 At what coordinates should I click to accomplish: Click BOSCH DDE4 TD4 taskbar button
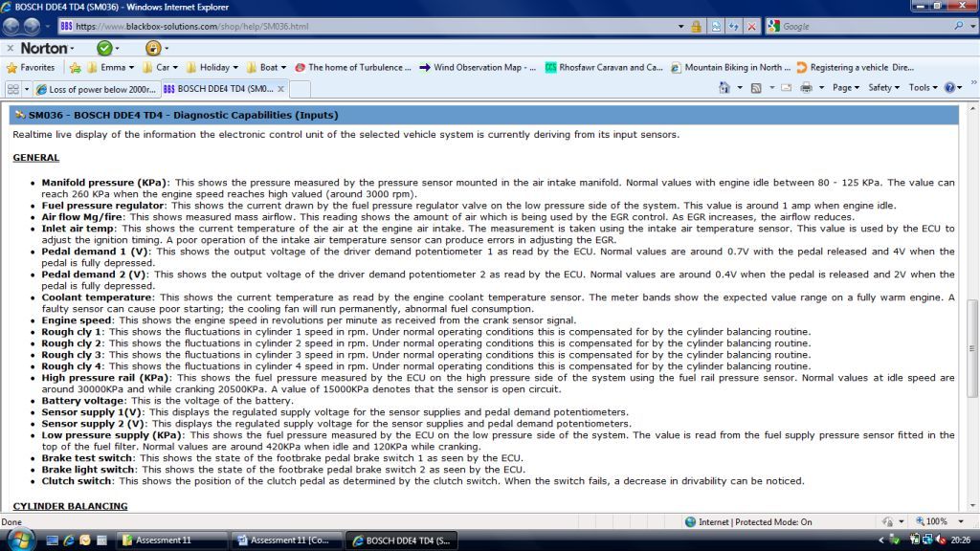[x=402, y=540]
